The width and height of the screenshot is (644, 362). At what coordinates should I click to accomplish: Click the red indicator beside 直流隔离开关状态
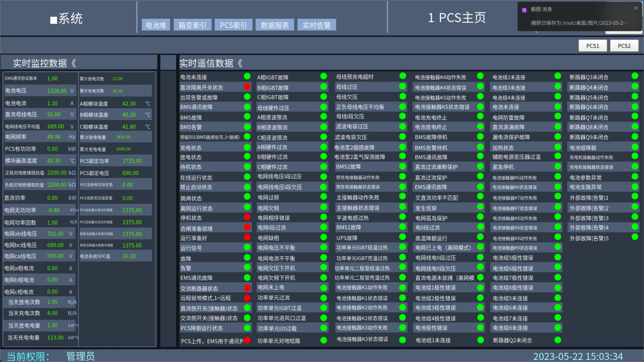click(247, 86)
